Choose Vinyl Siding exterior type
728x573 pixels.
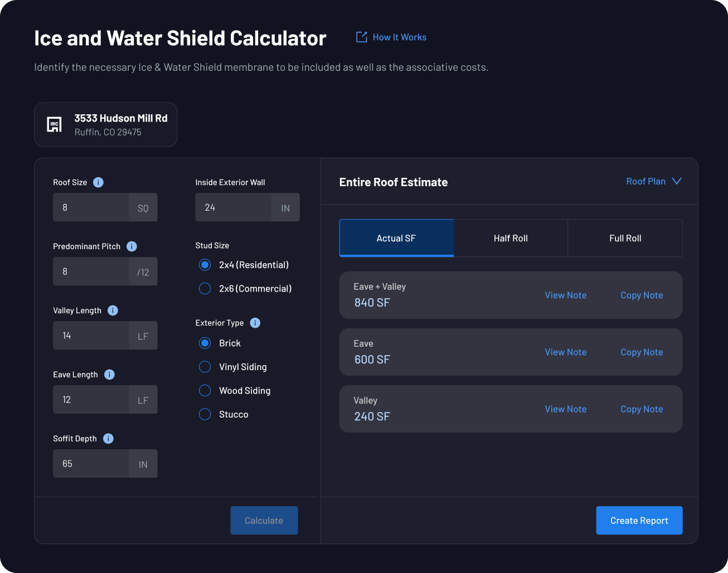(205, 367)
